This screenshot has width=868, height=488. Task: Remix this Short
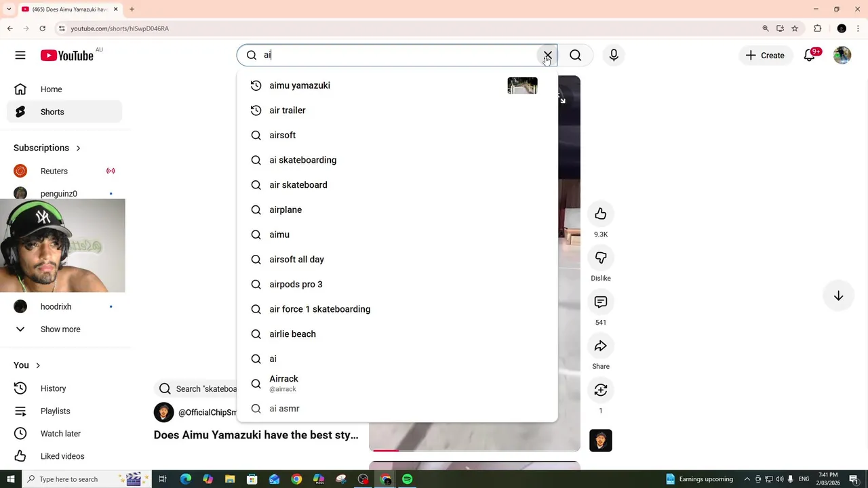coord(601,390)
